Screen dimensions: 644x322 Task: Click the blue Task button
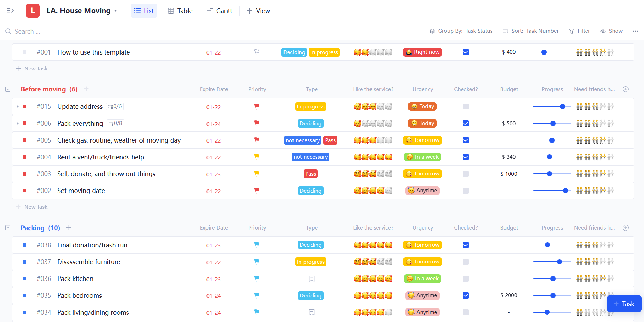(x=624, y=304)
